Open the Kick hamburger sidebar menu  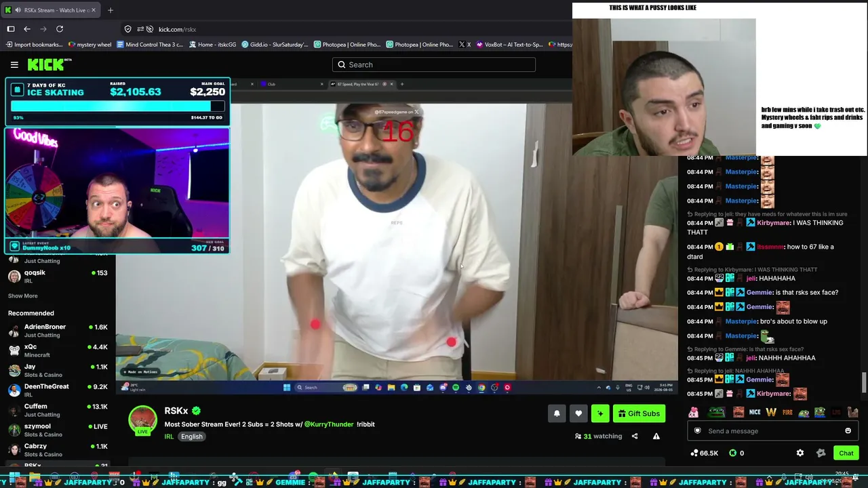click(14, 64)
